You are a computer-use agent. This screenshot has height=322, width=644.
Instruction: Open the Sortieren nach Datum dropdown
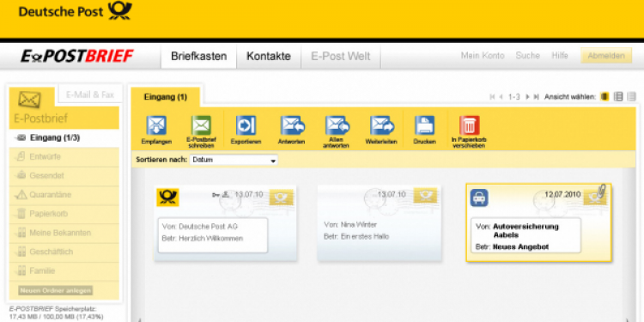(234, 160)
